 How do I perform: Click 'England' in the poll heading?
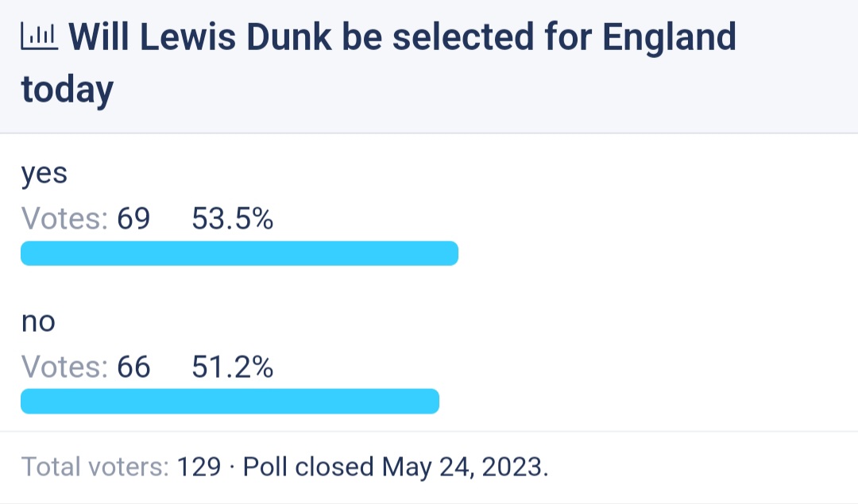coord(669,38)
